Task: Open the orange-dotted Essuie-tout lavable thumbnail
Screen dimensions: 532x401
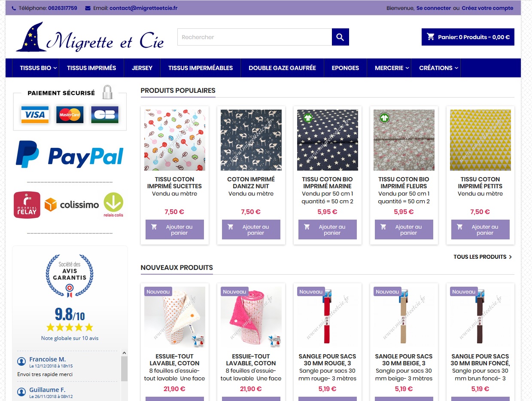Action: pos(175,317)
